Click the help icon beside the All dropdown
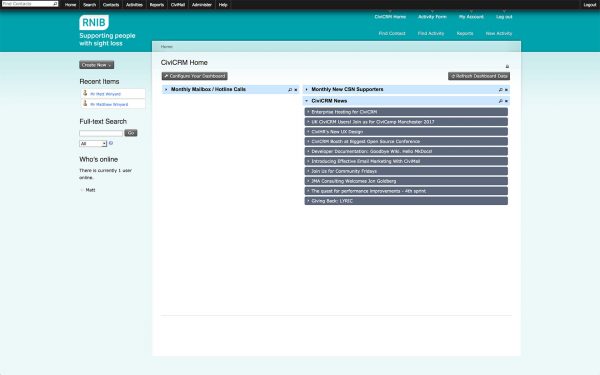Viewport: 600px width, 375px height. pyautogui.click(x=111, y=143)
